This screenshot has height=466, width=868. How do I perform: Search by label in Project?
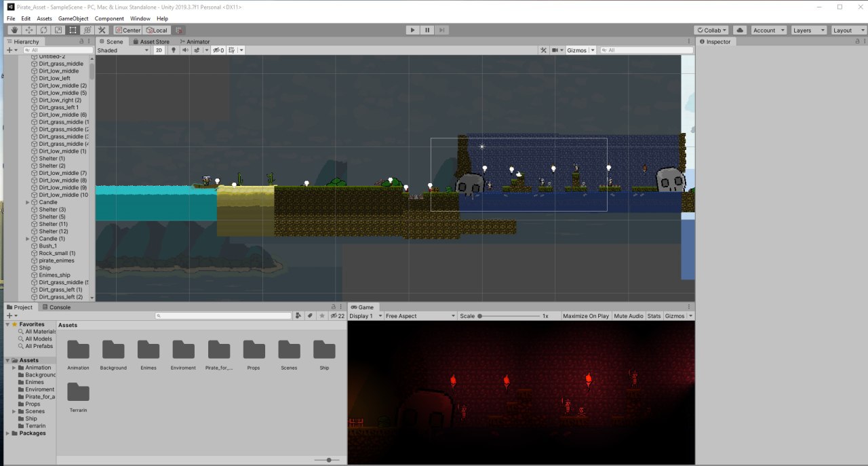coord(310,316)
